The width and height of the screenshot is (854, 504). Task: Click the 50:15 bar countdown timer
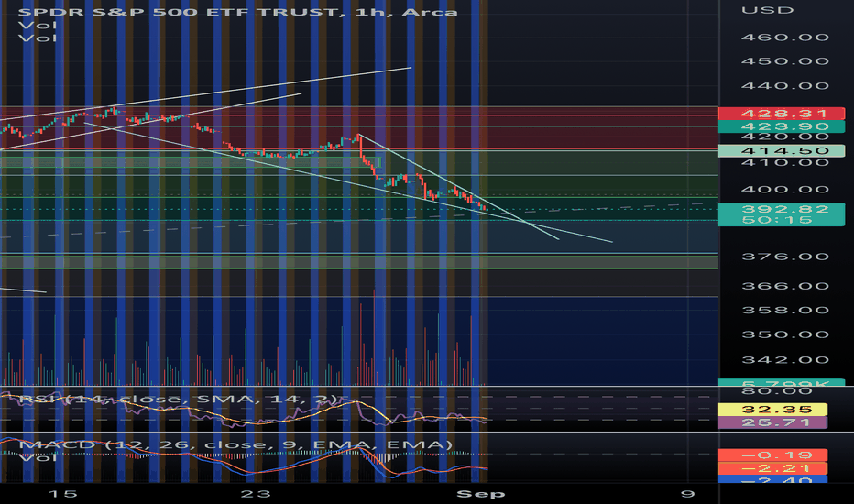tap(777, 220)
